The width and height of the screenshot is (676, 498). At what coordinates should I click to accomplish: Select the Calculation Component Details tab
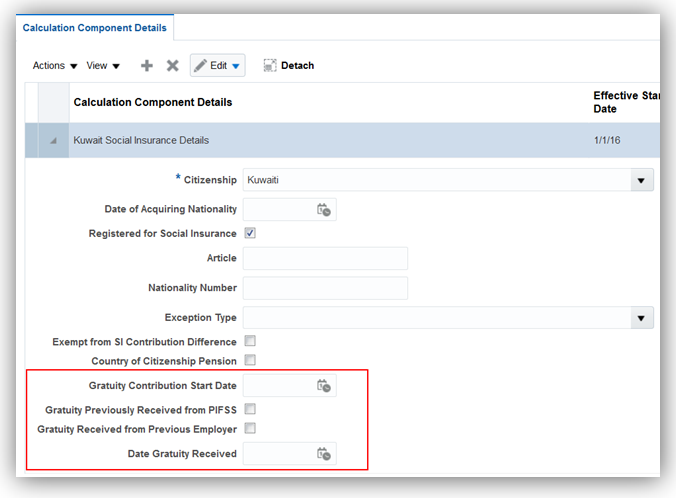click(x=94, y=28)
